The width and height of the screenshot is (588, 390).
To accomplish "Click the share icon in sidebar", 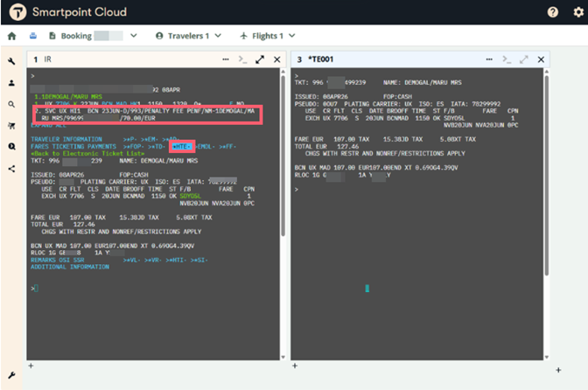I will [11, 168].
